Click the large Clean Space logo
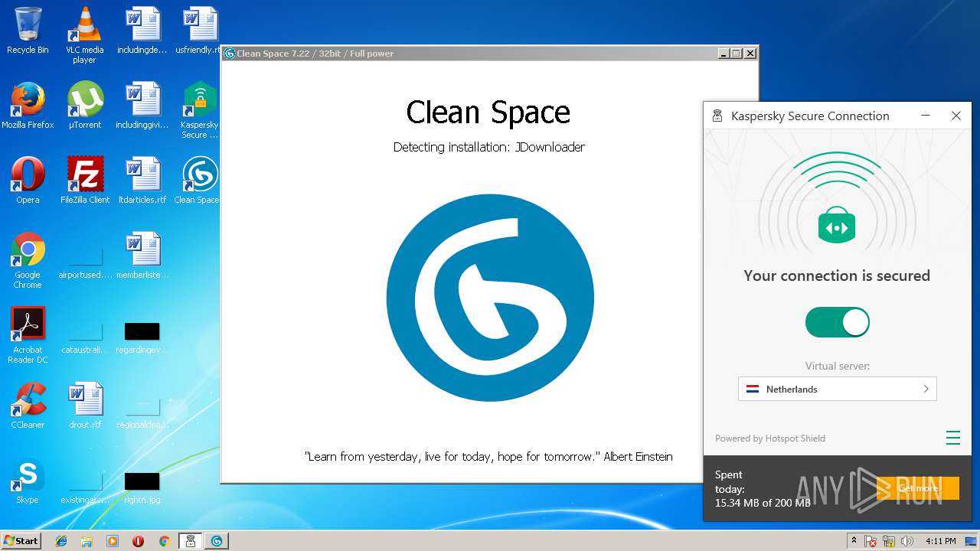The width and height of the screenshot is (980, 551). [490, 298]
